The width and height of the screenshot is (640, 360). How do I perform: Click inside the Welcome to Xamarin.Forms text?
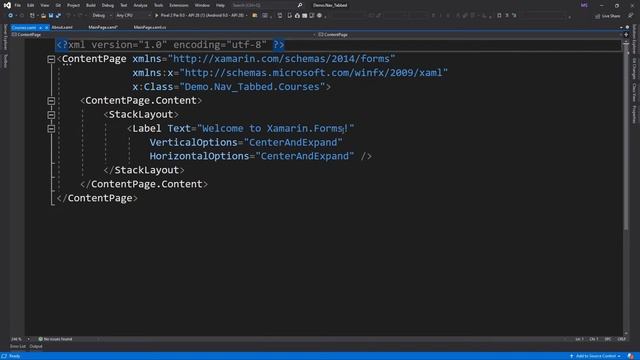coord(275,129)
